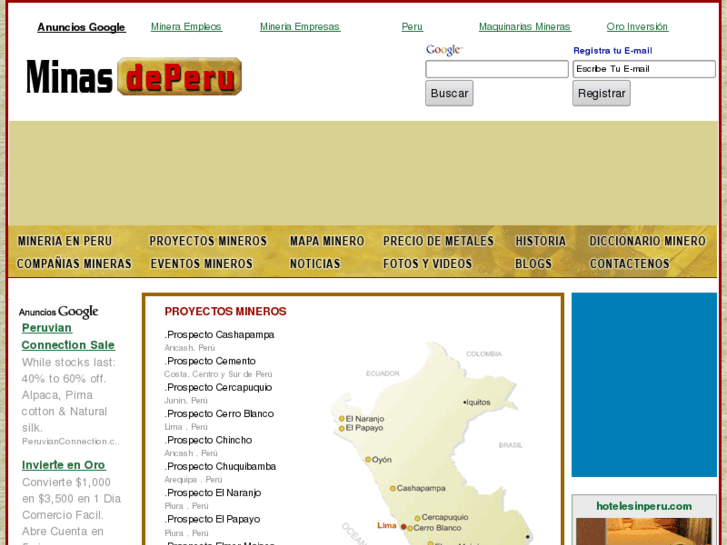
Task: Follow the Minera Empleos ad link
Action: [186, 27]
